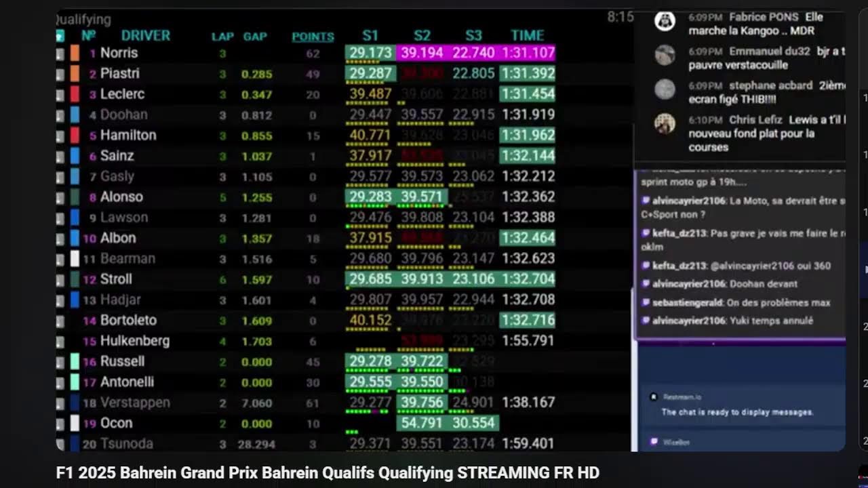This screenshot has width=868, height=488.
Task: Click Hulkenberg's lap time 1:55.791
Action: pos(528,341)
